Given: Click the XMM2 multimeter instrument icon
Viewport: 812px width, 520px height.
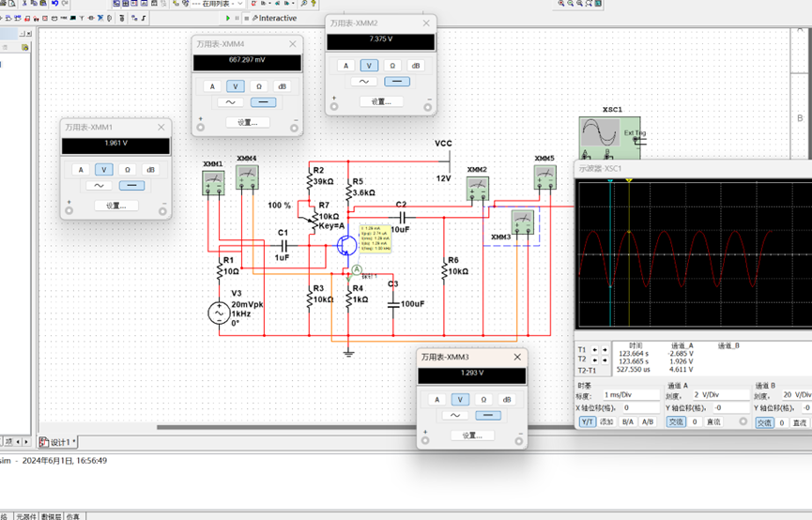Looking at the screenshot, I should coord(478,189).
